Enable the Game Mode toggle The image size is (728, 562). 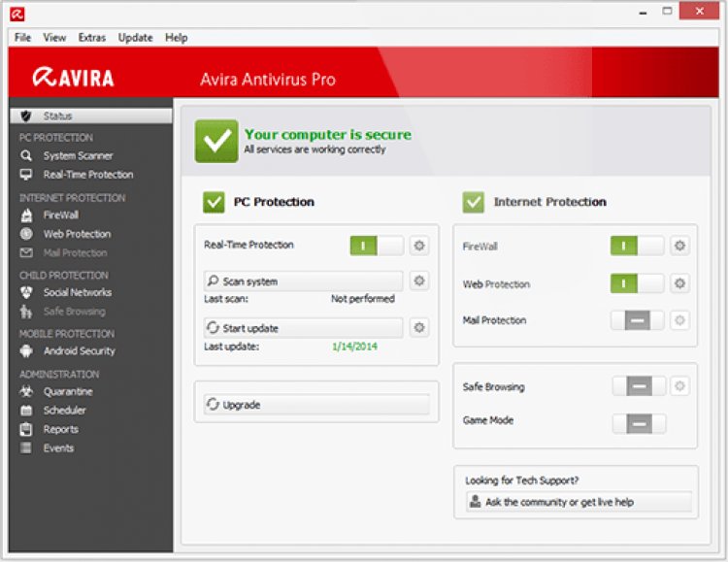click(639, 423)
